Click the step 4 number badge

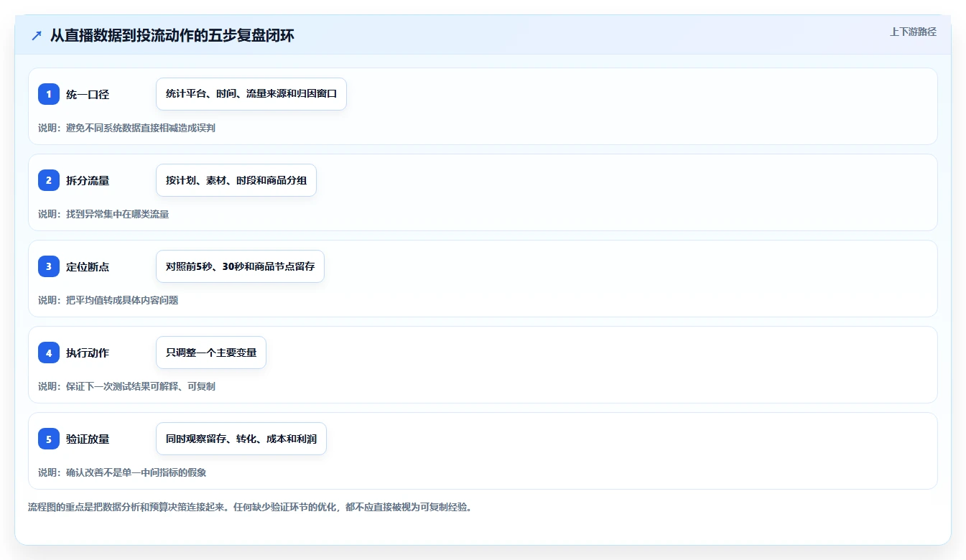[x=49, y=353]
